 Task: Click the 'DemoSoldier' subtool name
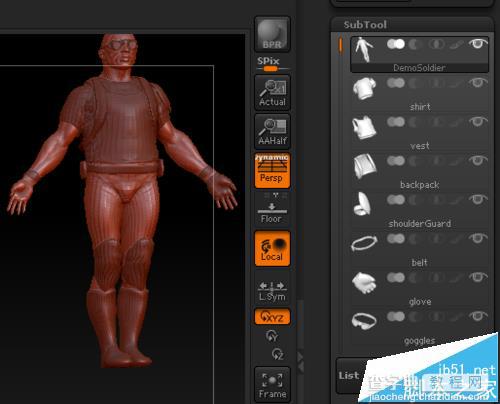pyautogui.click(x=419, y=68)
